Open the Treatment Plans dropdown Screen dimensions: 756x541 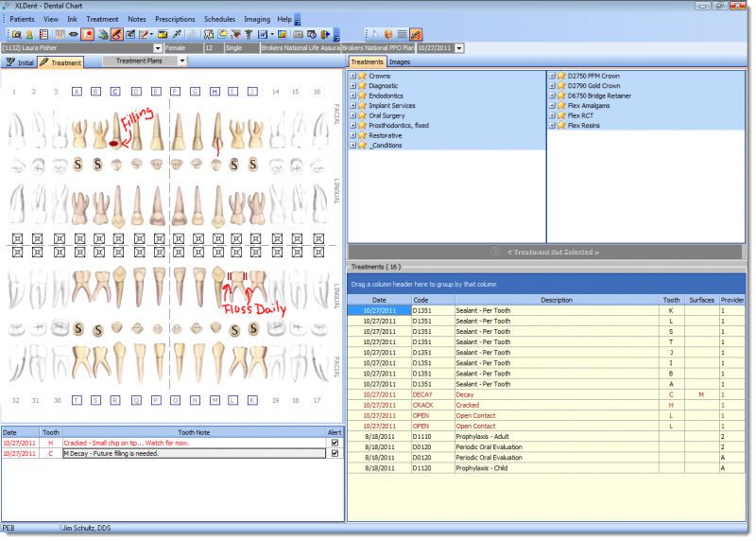(181, 61)
